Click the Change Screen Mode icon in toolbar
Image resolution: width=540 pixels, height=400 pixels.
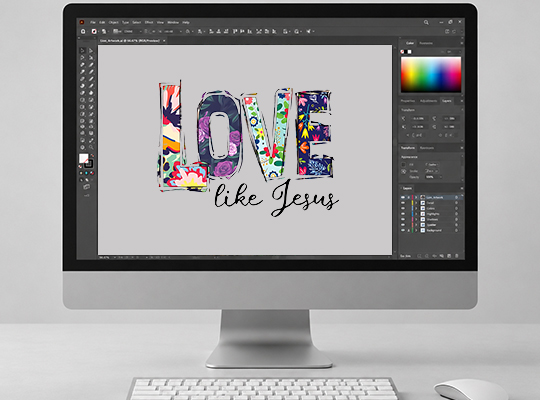[x=86, y=187]
